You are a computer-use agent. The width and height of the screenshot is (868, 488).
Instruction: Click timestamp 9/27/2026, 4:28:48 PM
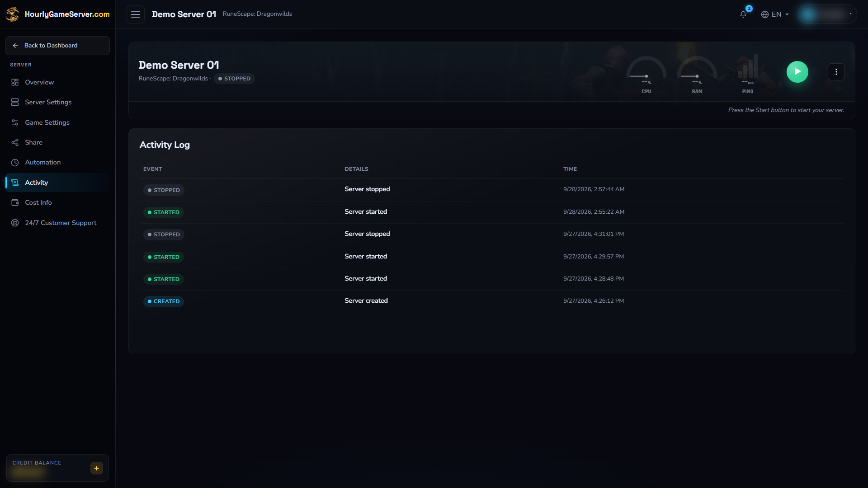click(594, 279)
